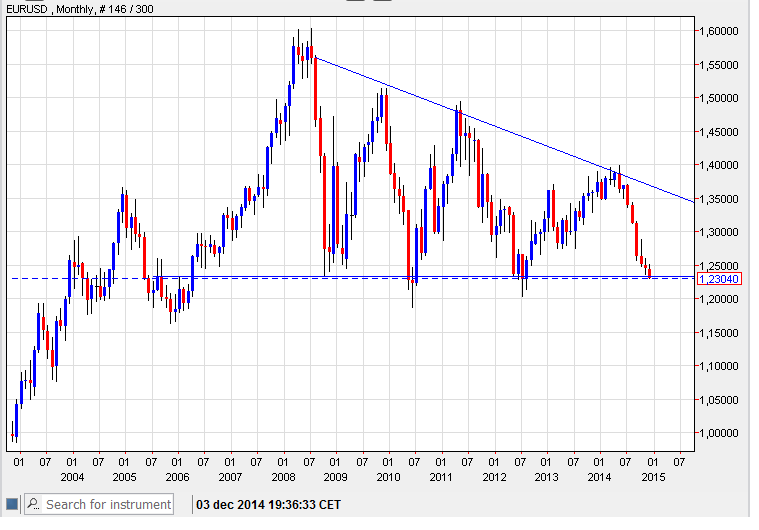
Task: Select the descending blue trendline
Action: pos(500,127)
